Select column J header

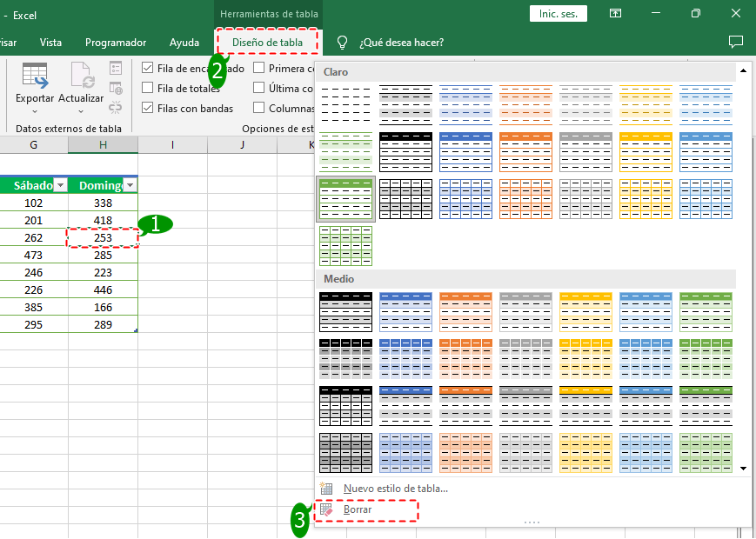(x=243, y=144)
